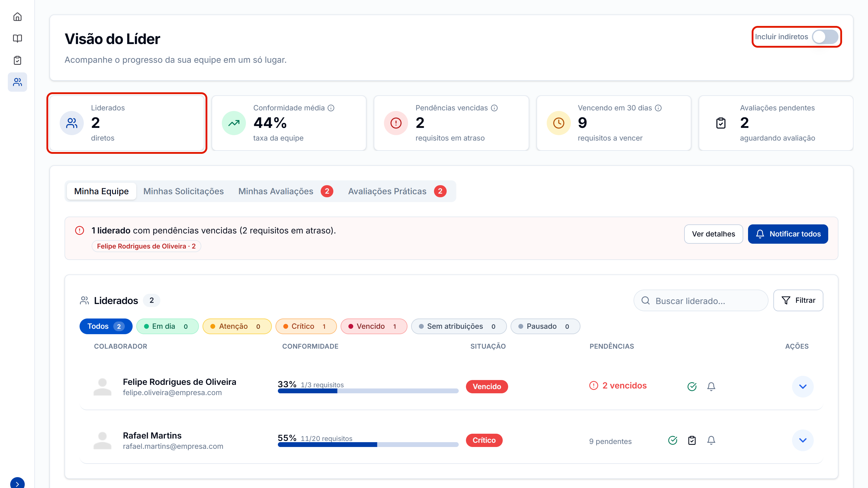
Task: Filter by Crítico status chip
Action: [306, 326]
